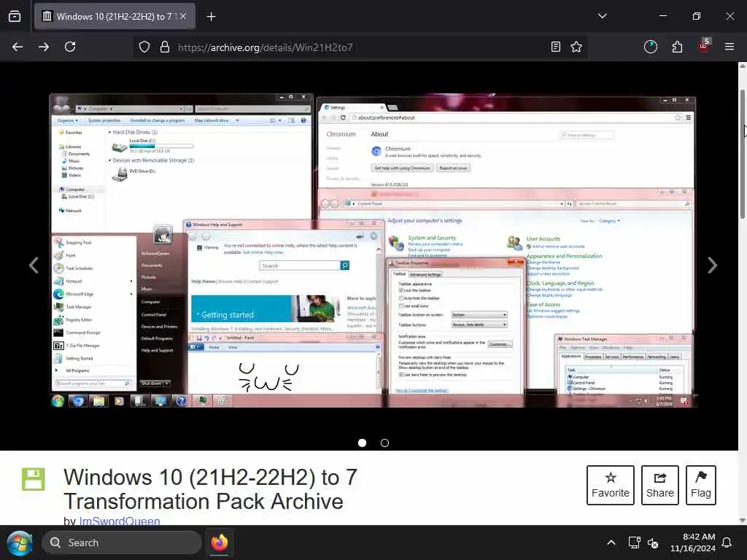
Task: Close the Windows 10 to 7 tab
Action: (x=183, y=17)
